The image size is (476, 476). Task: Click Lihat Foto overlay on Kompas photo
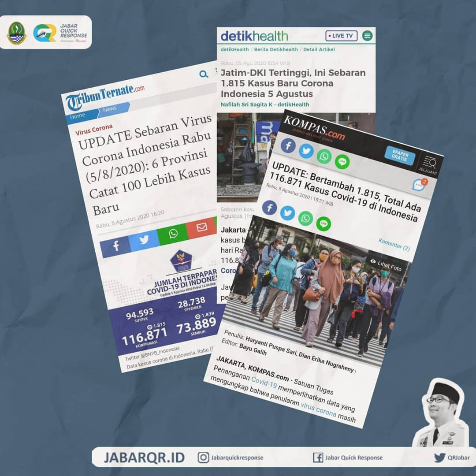coord(387,265)
